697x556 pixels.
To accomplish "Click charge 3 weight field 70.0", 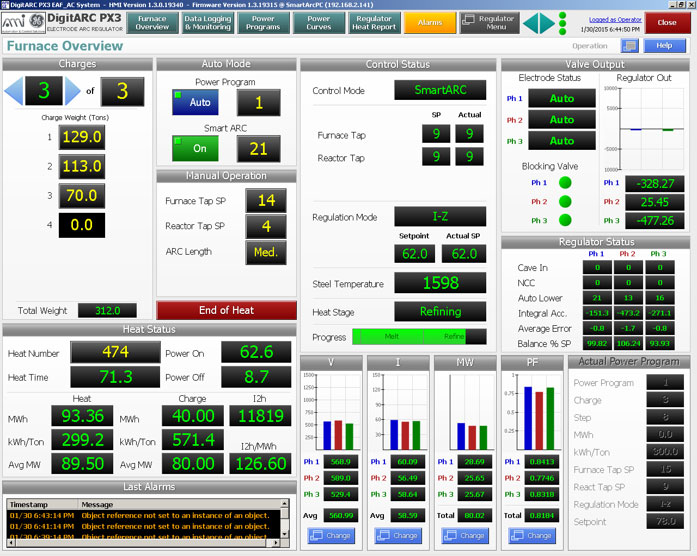I will pyautogui.click(x=82, y=196).
